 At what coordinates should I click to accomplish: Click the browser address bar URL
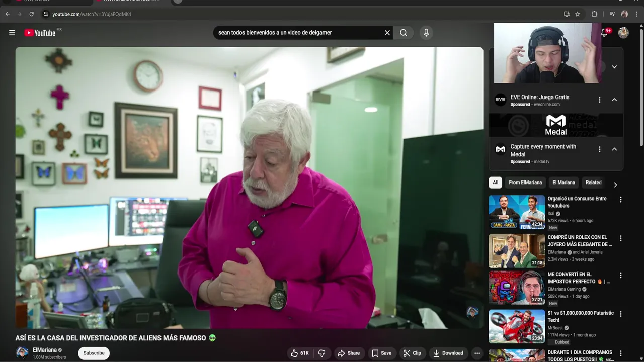92,14
